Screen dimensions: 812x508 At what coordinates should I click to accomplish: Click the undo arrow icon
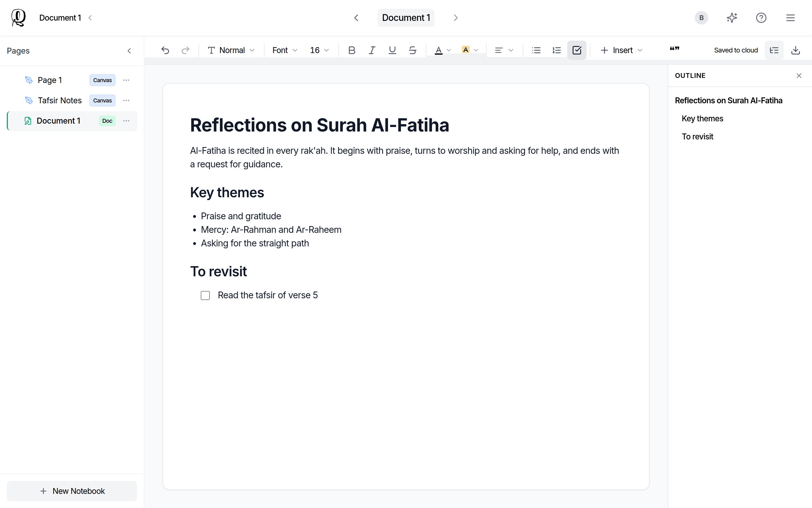coord(165,51)
